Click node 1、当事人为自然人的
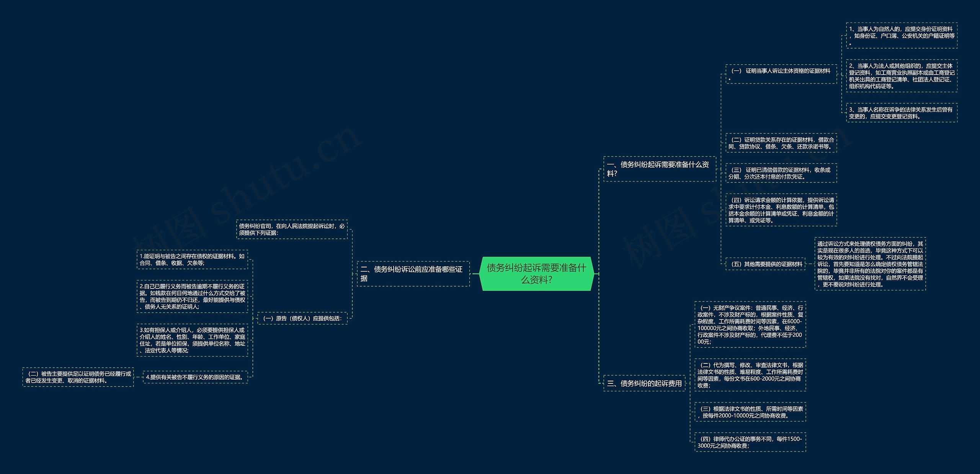Viewport: 980px width, 474px height. (902, 36)
